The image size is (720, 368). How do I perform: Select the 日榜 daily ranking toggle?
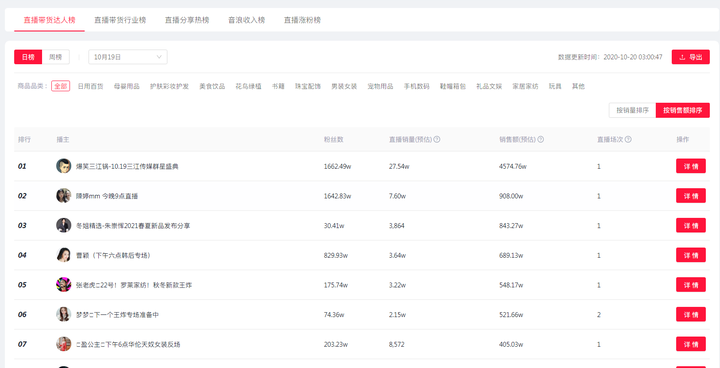click(28, 57)
